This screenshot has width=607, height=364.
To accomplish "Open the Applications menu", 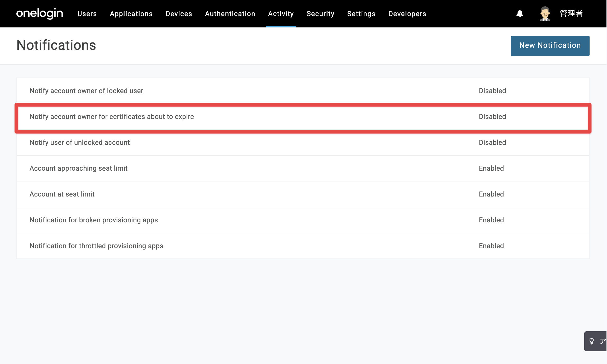I will 131,14.
